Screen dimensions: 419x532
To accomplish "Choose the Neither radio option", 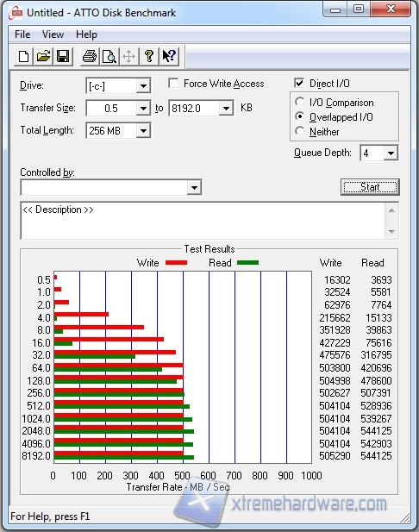I will click(x=299, y=131).
